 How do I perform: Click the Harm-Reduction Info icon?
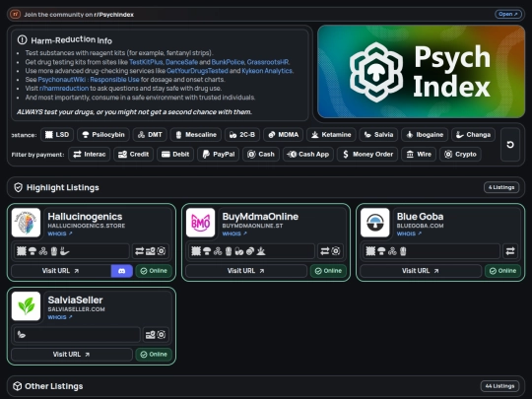pyautogui.click(x=22, y=40)
